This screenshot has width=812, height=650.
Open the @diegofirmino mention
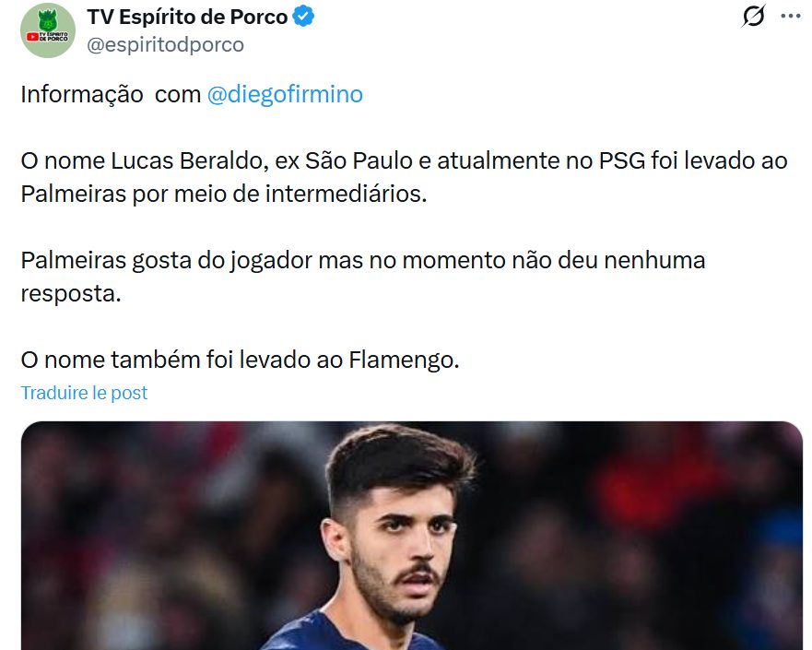pyautogui.click(x=285, y=94)
